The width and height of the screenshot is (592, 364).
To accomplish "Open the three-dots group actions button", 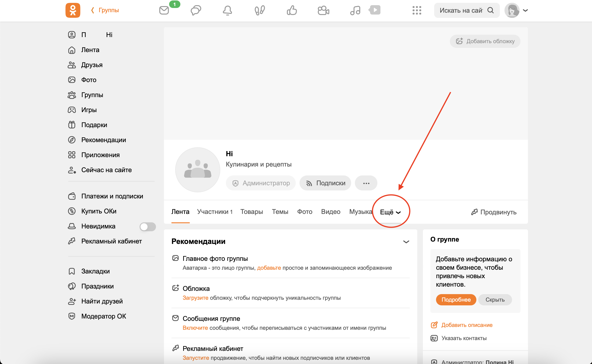I will point(366,183).
